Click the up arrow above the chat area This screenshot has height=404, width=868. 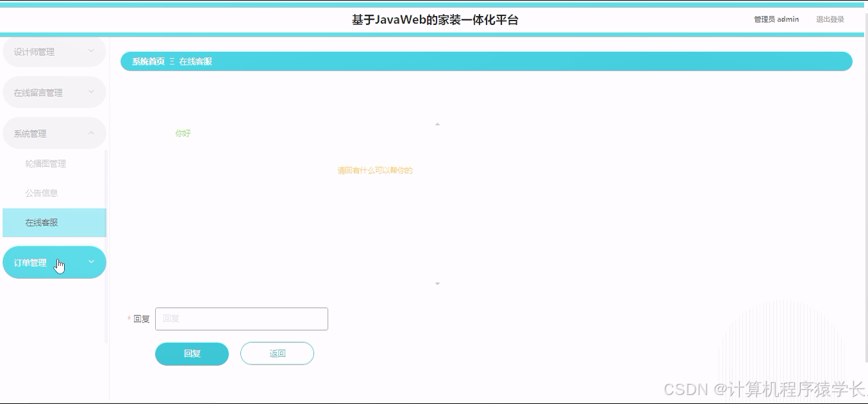pyautogui.click(x=437, y=123)
